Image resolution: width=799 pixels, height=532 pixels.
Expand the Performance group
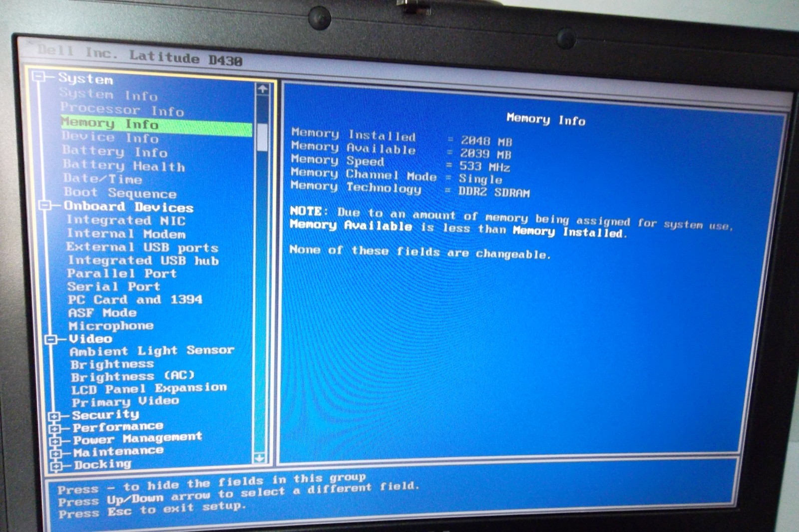[x=54, y=428]
